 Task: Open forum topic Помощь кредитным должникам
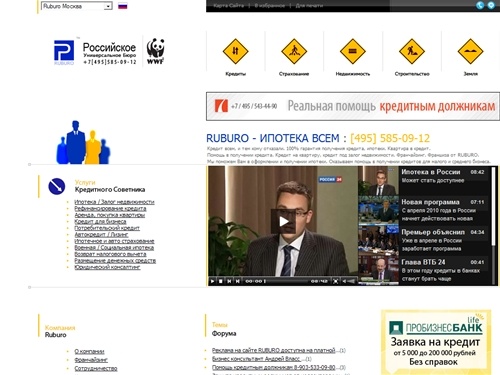[x=273, y=367]
